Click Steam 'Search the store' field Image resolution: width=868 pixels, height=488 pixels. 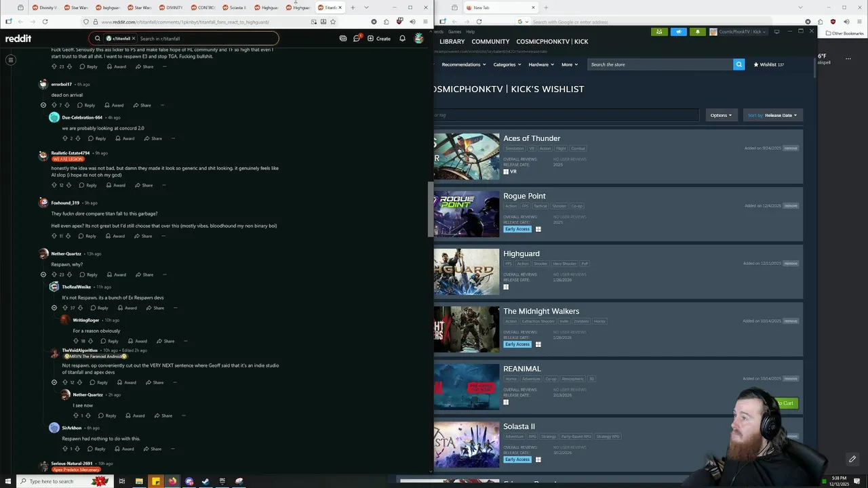(x=660, y=64)
